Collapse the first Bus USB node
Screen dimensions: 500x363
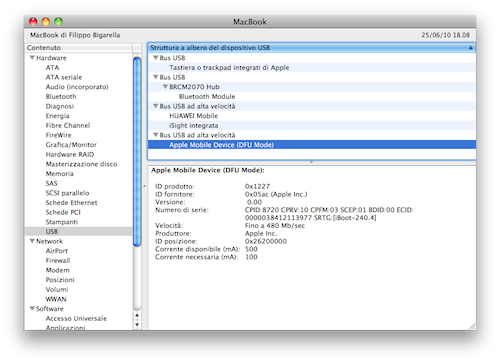tap(155, 58)
